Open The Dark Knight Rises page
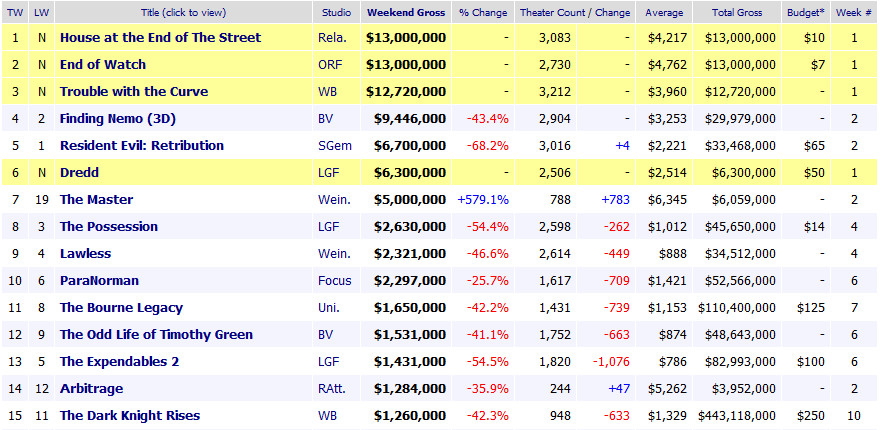The height and width of the screenshot is (430, 880). [130, 415]
